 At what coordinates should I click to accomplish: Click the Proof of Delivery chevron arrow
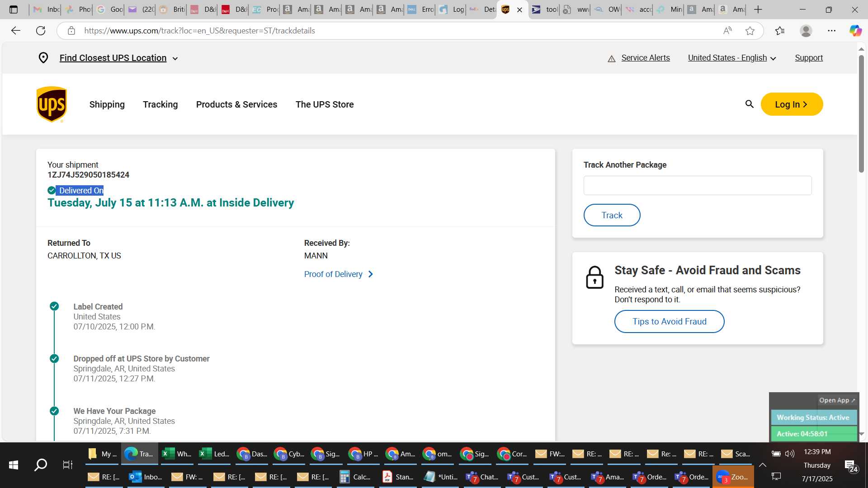click(x=371, y=274)
